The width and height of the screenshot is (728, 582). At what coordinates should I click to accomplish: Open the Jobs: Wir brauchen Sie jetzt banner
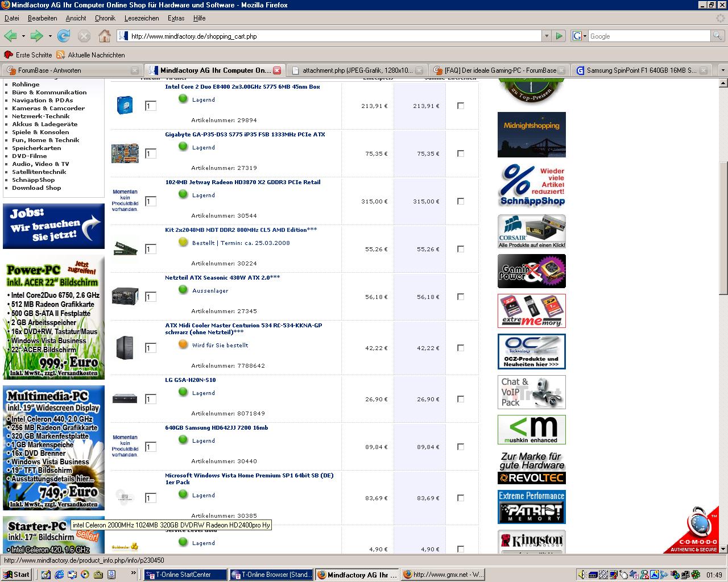click(x=54, y=226)
